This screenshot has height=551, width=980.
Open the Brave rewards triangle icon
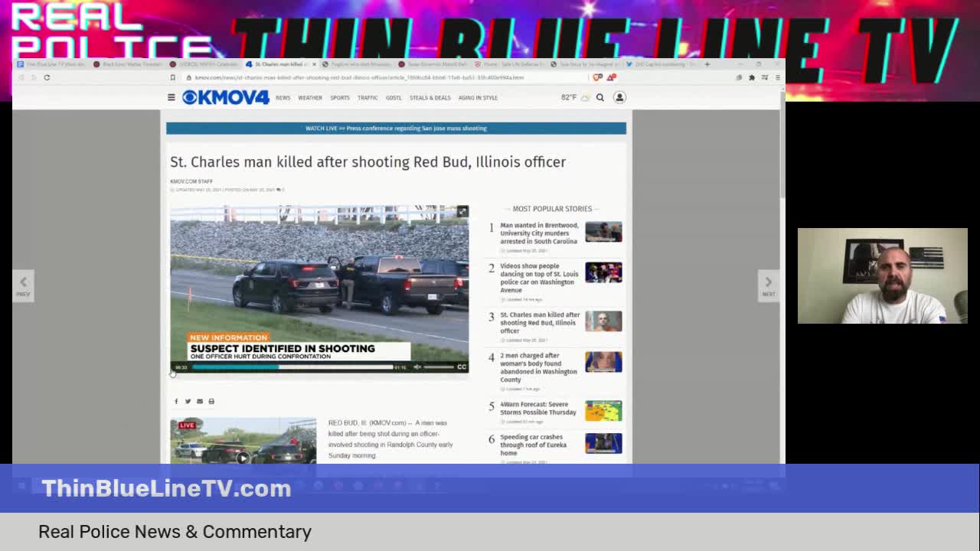pos(610,77)
